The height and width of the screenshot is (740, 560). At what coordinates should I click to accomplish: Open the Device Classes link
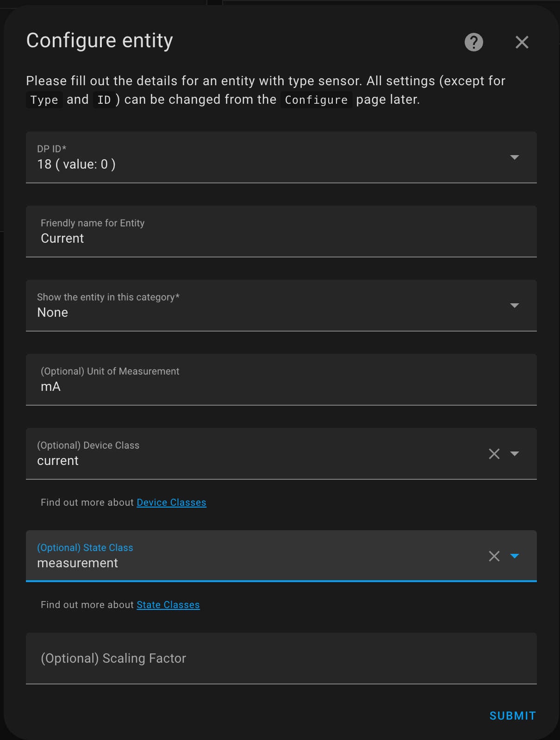pos(171,502)
